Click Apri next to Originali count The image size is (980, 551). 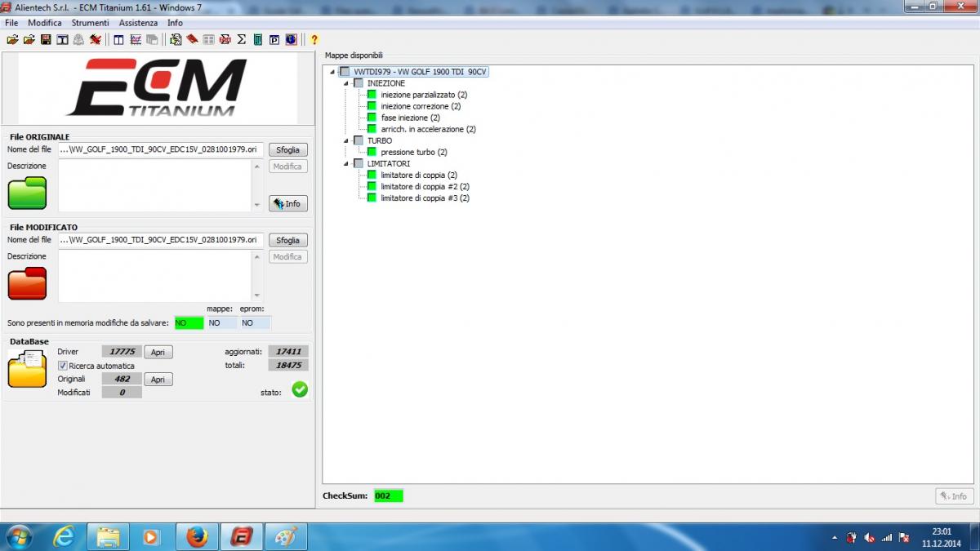pyautogui.click(x=158, y=380)
